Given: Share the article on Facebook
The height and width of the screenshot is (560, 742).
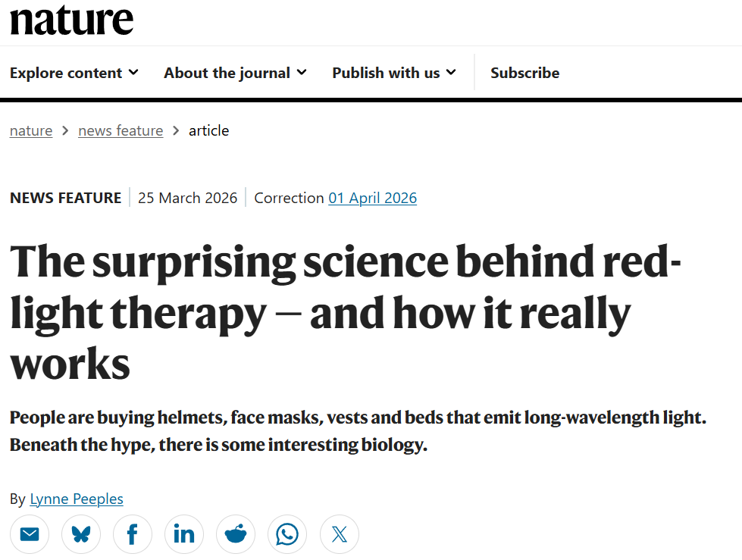Looking at the screenshot, I should (133, 535).
